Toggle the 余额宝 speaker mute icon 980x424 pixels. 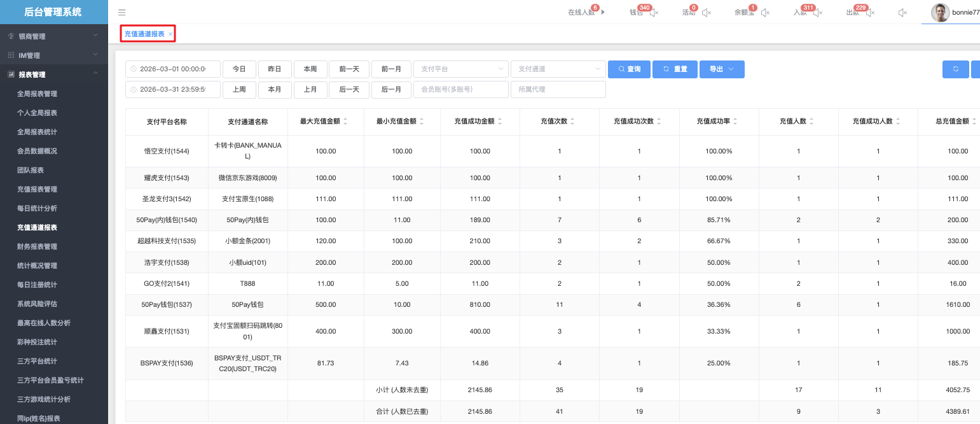pyautogui.click(x=765, y=13)
